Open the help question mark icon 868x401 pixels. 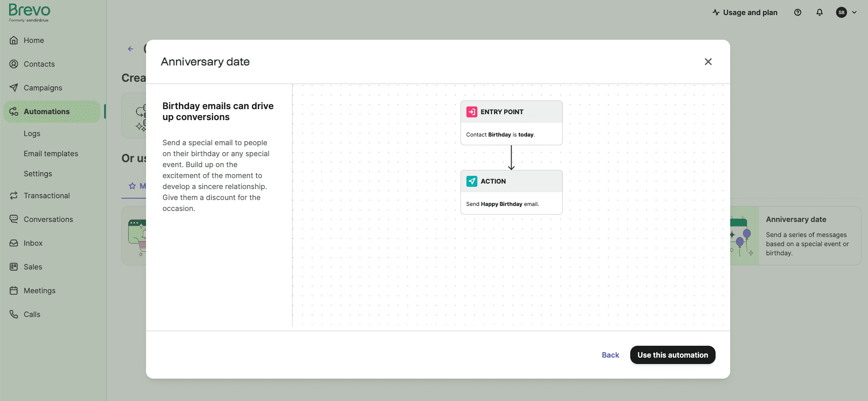[797, 13]
